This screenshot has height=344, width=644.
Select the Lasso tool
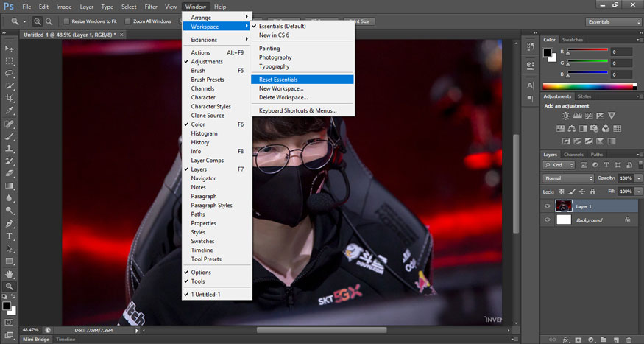pyautogui.click(x=9, y=73)
